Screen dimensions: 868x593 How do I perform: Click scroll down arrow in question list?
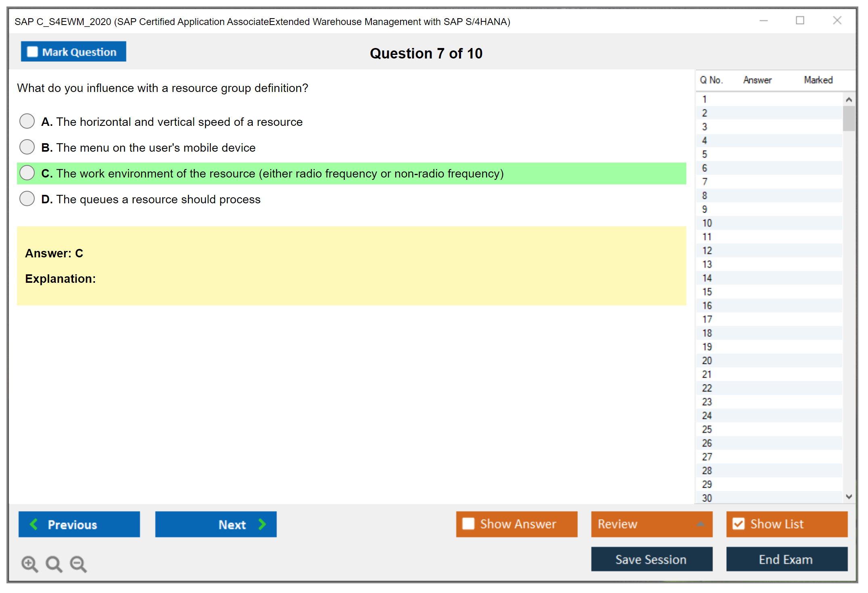[x=849, y=497]
